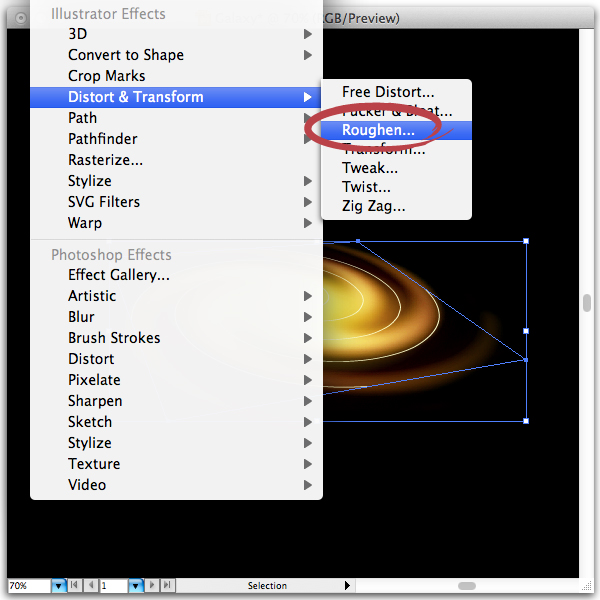This screenshot has height=600, width=600.
Task: Open Illustrator Stylize submenu above SVG Filters
Action: pos(176,181)
